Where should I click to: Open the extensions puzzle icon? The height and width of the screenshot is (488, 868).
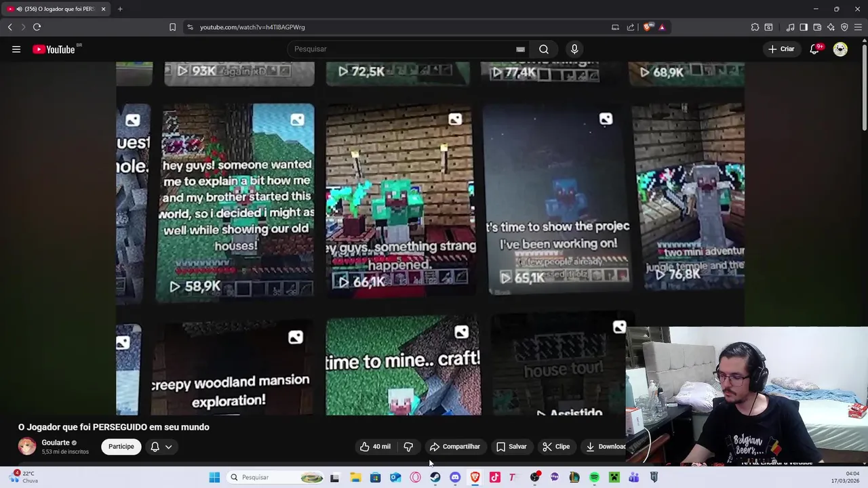tap(755, 27)
